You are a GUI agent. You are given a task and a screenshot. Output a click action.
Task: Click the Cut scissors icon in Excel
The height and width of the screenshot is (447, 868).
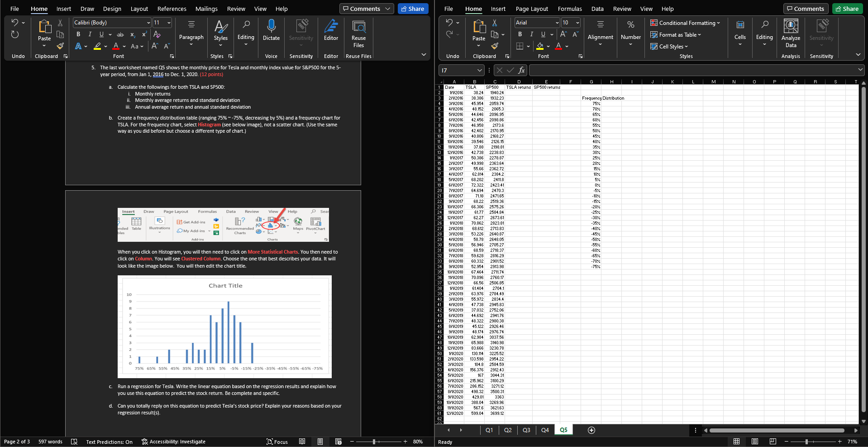tap(495, 23)
